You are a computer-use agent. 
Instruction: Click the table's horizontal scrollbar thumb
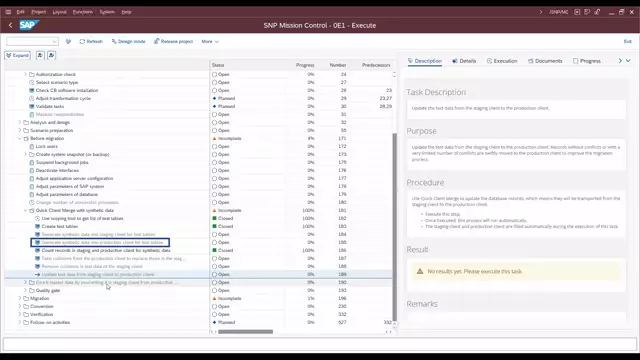[x=245, y=332]
